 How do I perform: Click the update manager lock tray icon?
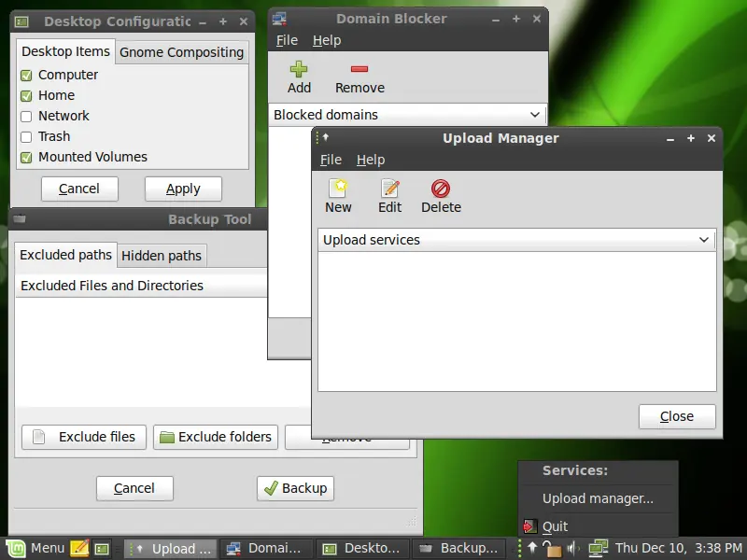click(552, 549)
